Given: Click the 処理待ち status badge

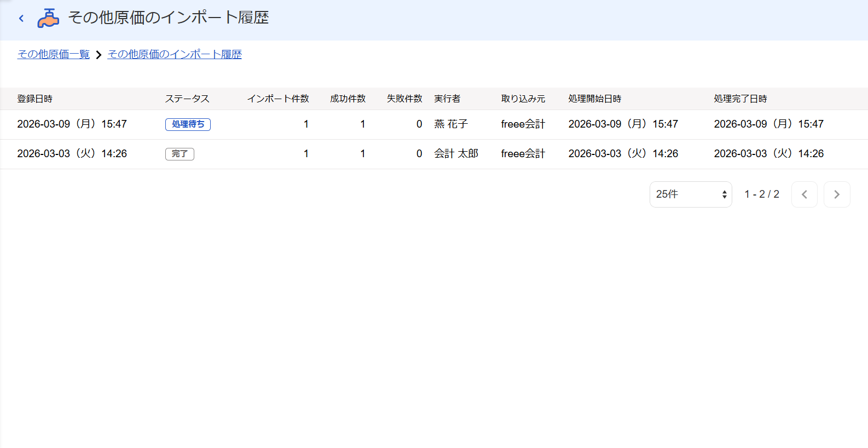Looking at the screenshot, I should tap(188, 124).
